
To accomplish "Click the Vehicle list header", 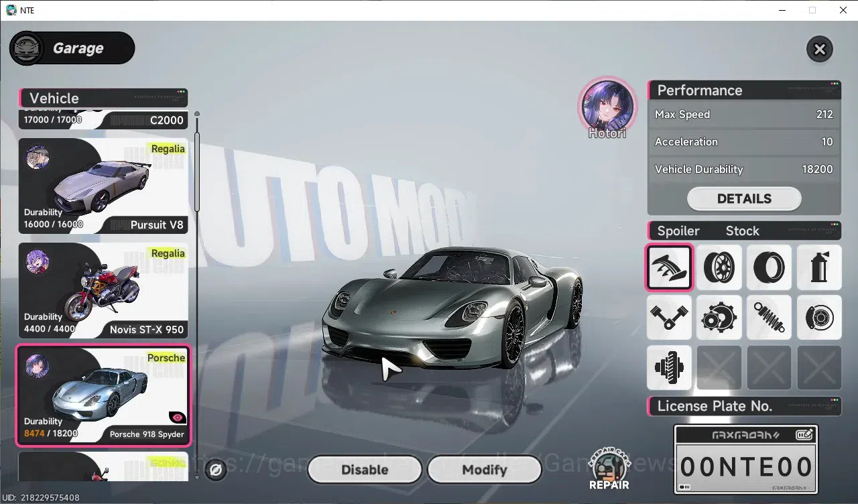I will [x=103, y=98].
